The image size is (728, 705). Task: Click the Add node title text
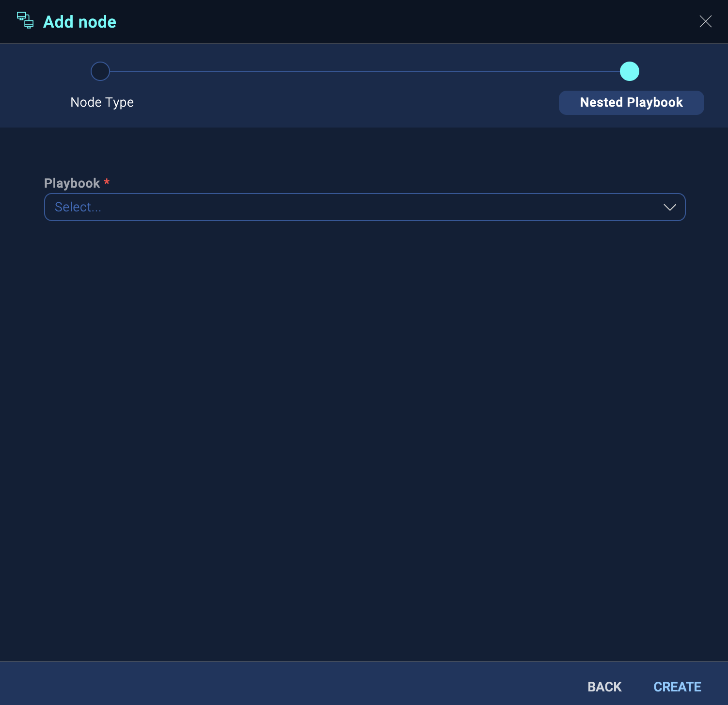79,21
